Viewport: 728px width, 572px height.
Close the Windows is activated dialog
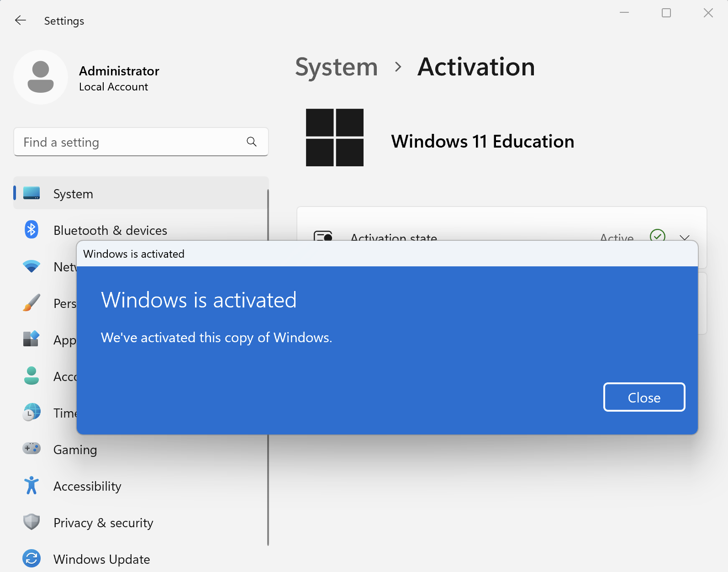644,397
